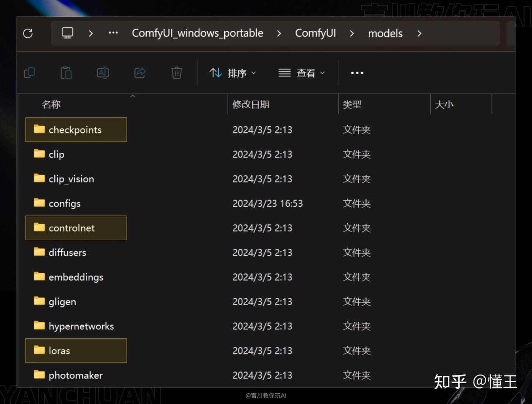Screen dimensions: 532x404
Task: Open the See more toolbar options
Action: (357, 73)
